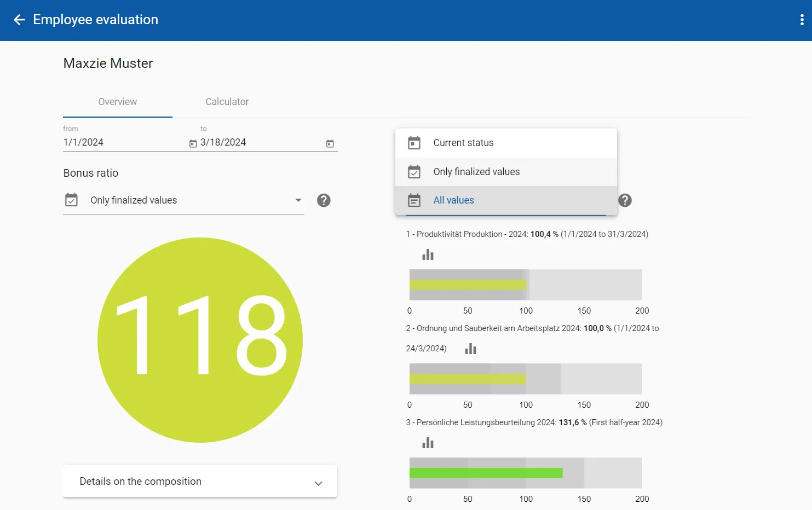Switch to the Calculator tab
The width and height of the screenshot is (812, 510).
click(227, 102)
